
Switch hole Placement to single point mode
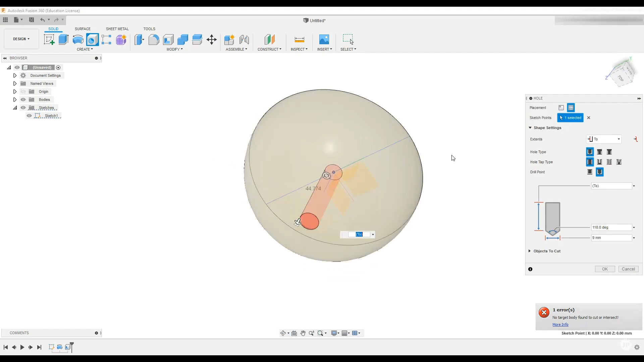561,108
